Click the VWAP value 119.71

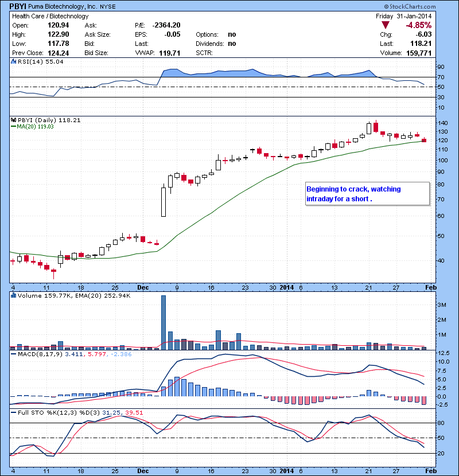(x=169, y=53)
